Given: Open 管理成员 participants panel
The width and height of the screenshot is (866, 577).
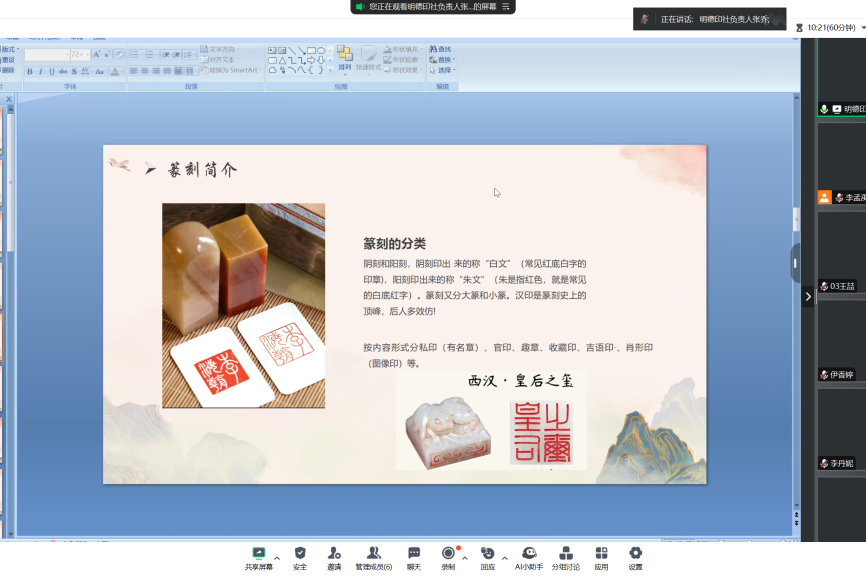Looking at the screenshot, I should 373,557.
